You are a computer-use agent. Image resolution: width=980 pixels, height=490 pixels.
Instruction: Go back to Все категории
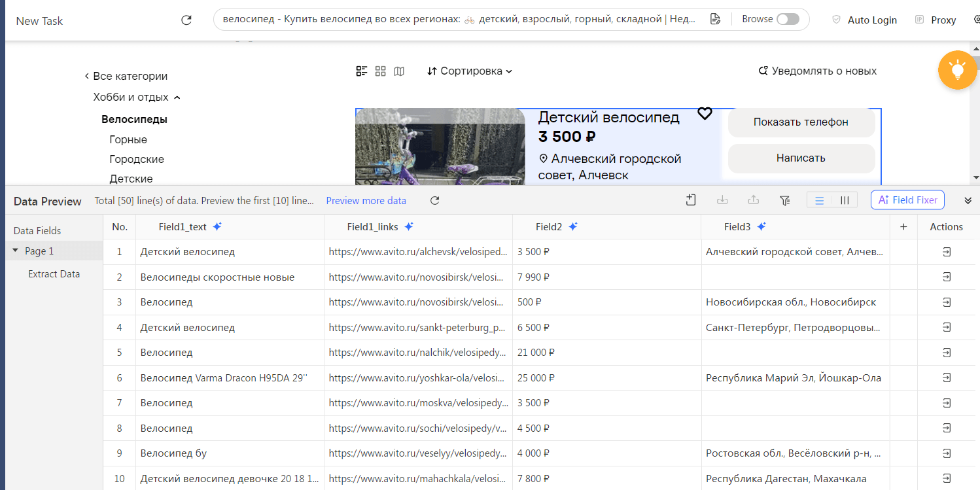[126, 76]
